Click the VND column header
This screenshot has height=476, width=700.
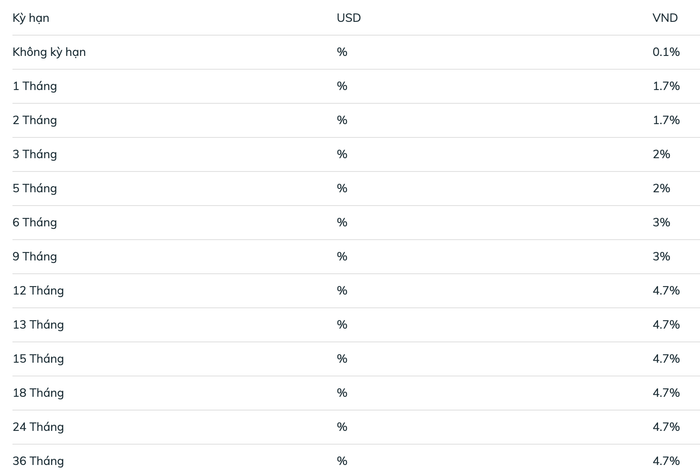click(665, 18)
